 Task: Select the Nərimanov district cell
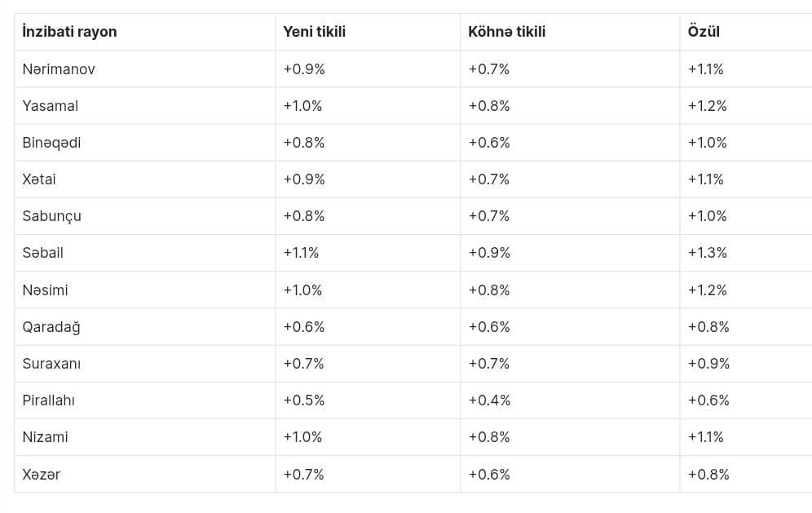click(x=59, y=69)
